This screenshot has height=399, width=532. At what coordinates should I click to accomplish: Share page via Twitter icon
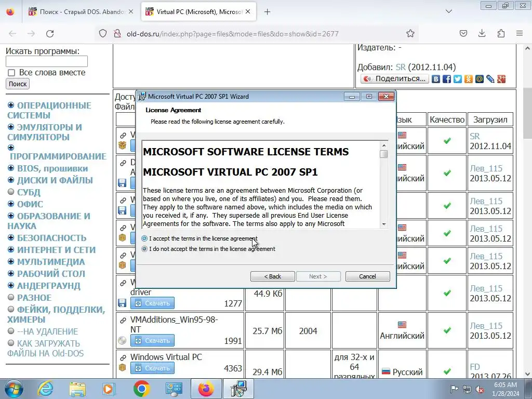(458, 79)
